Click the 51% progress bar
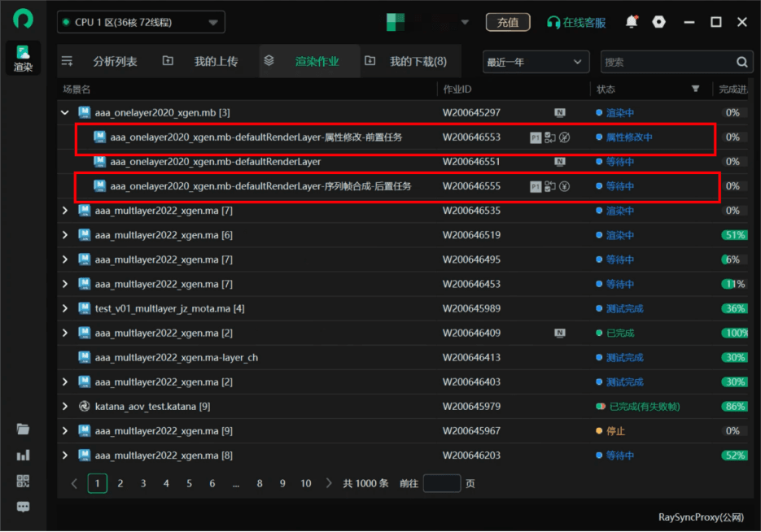This screenshot has height=532, width=761. pos(734,235)
